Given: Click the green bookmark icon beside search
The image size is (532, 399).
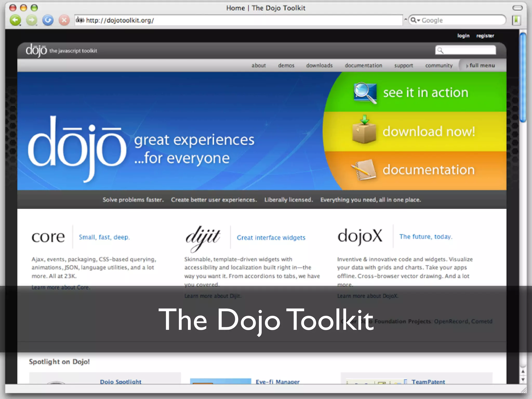Looking at the screenshot, I should pyautogui.click(x=516, y=20).
